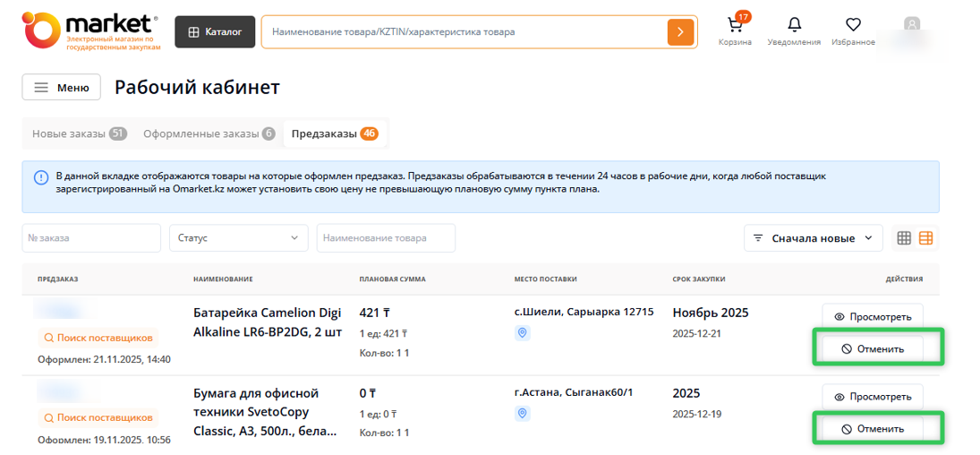This screenshot has height=455, width=980.
Task: Switch to Оформленные заказы tab
Action: 208,134
